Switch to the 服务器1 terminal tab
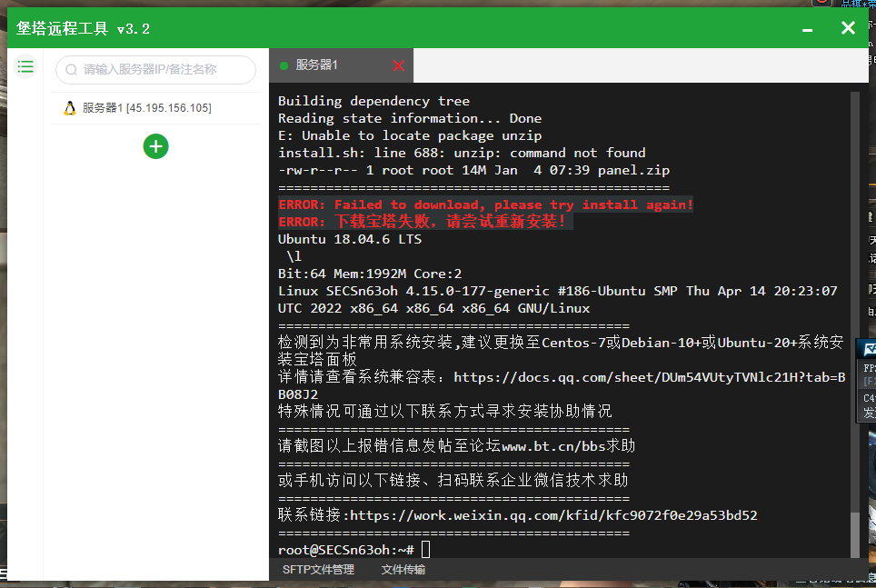This screenshot has height=588, width=876. (342, 65)
